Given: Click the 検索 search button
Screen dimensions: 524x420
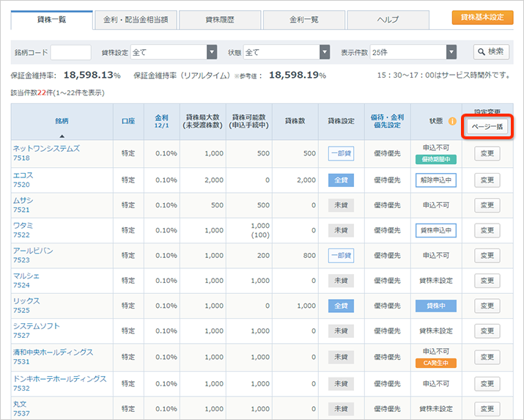Looking at the screenshot, I should [490, 52].
